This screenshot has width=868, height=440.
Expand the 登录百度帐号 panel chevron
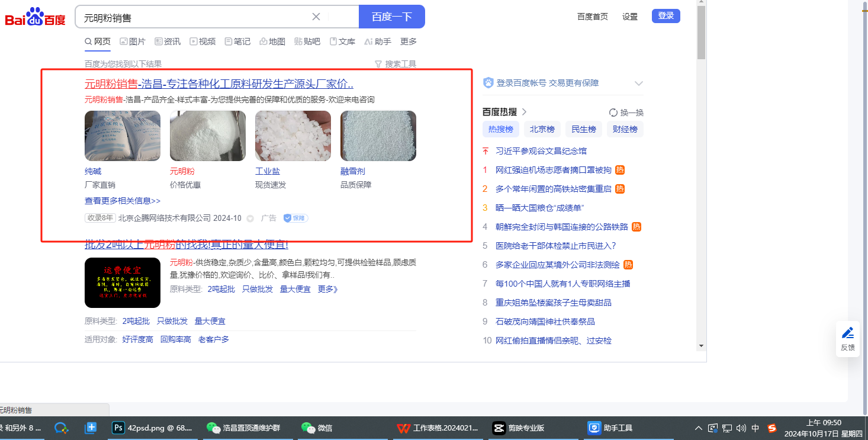tap(638, 83)
